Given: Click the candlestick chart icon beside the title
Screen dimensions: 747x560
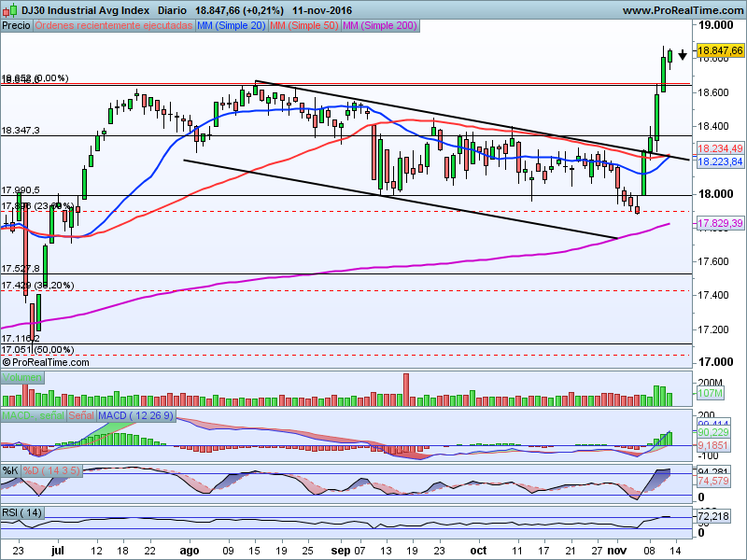Looking at the screenshot, I should pyautogui.click(x=9, y=9).
